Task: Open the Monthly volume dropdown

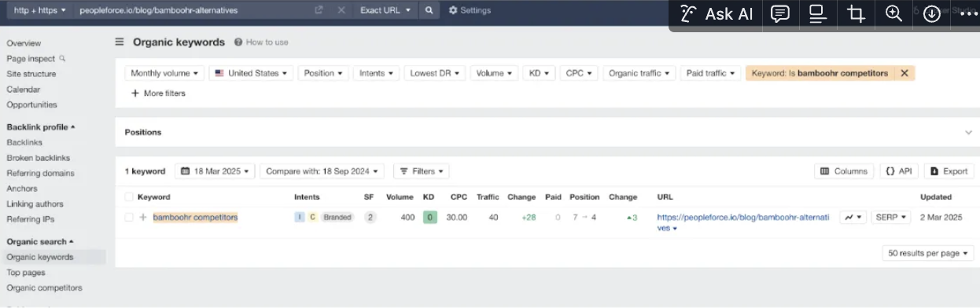Action: tap(164, 73)
